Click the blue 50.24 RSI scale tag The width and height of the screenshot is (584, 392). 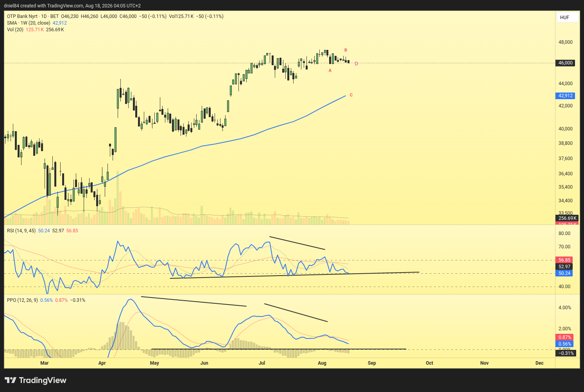pyautogui.click(x=564, y=273)
